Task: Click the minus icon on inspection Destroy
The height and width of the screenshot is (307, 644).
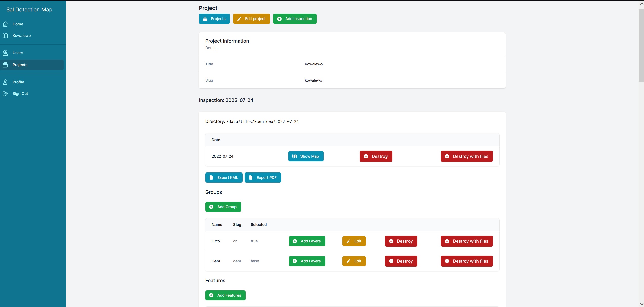Action: click(366, 156)
